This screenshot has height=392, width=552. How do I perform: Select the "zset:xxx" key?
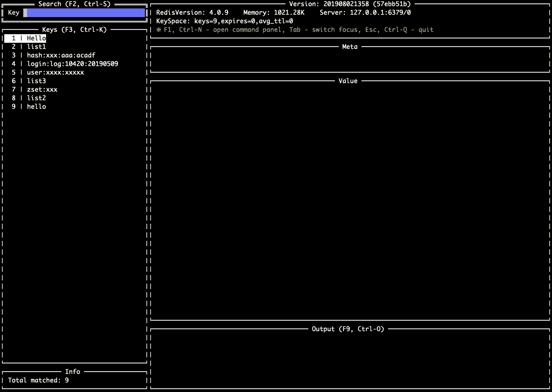(42, 89)
